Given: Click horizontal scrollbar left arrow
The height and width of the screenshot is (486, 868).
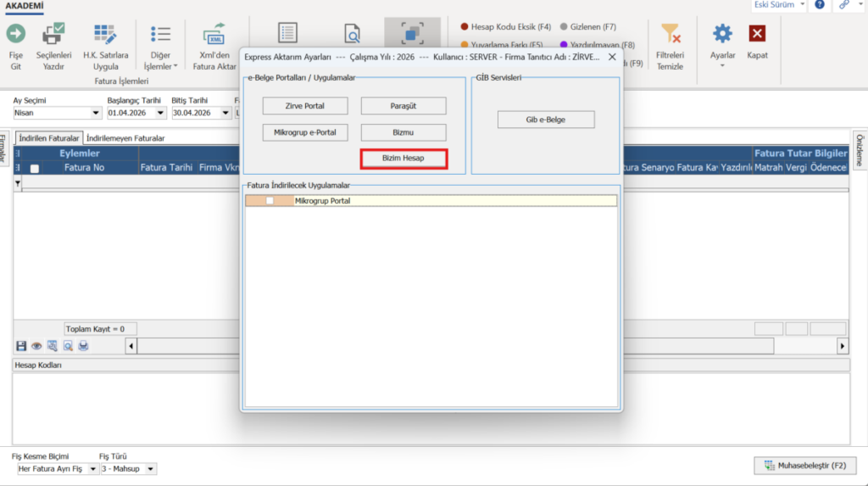Looking at the screenshot, I should (131, 346).
